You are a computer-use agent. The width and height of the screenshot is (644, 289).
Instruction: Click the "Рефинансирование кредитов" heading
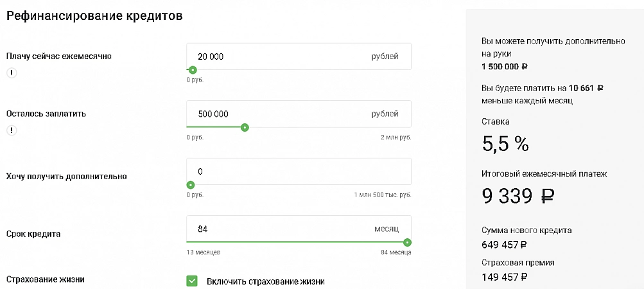[94, 17]
